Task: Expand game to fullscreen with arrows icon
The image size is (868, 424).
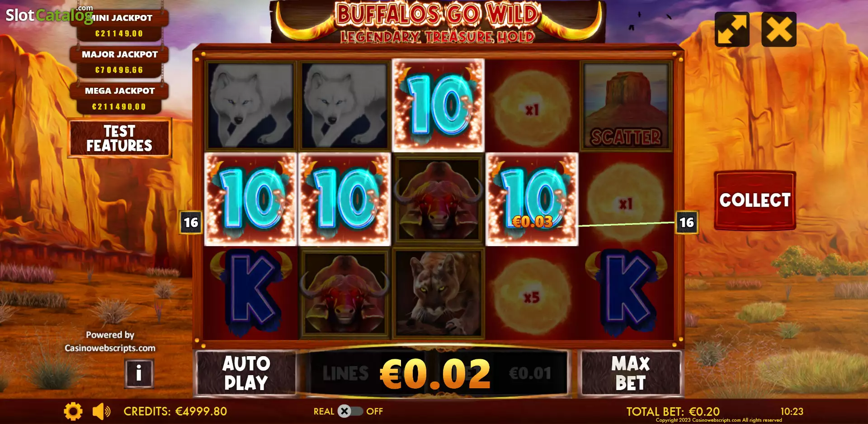Action: (x=732, y=29)
